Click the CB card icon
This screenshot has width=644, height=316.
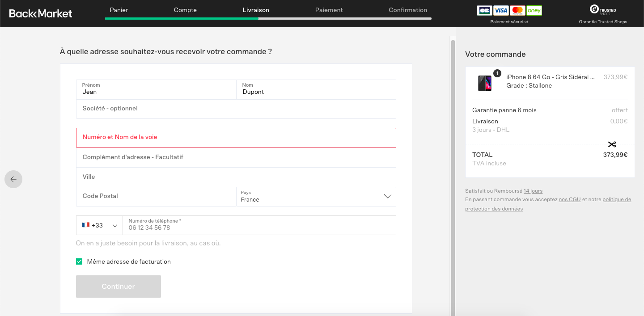tap(485, 10)
